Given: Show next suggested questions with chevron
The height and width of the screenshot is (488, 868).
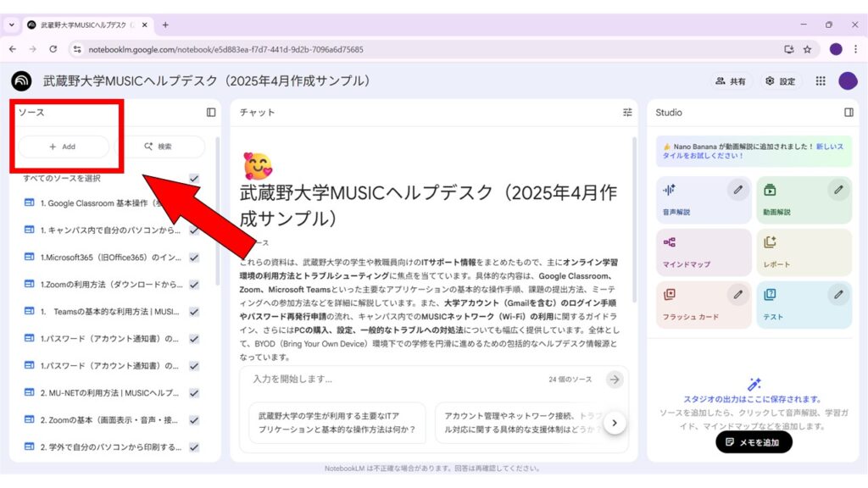Looking at the screenshot, I should (615, 422).
